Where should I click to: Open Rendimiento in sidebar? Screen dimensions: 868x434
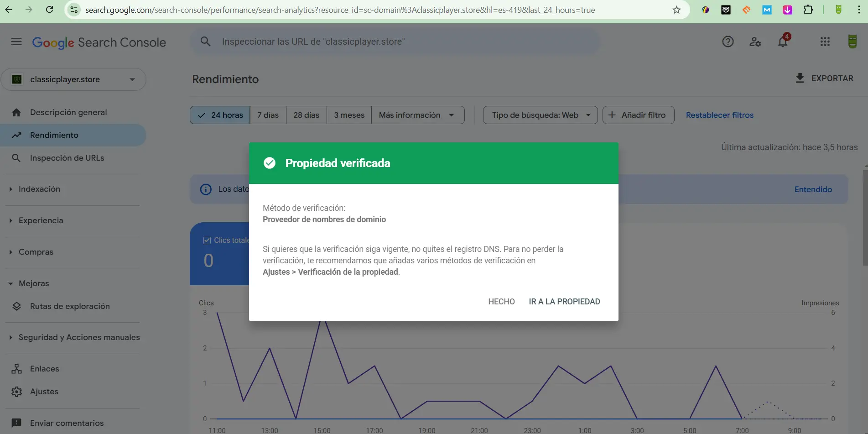click(x=73, y=135)
